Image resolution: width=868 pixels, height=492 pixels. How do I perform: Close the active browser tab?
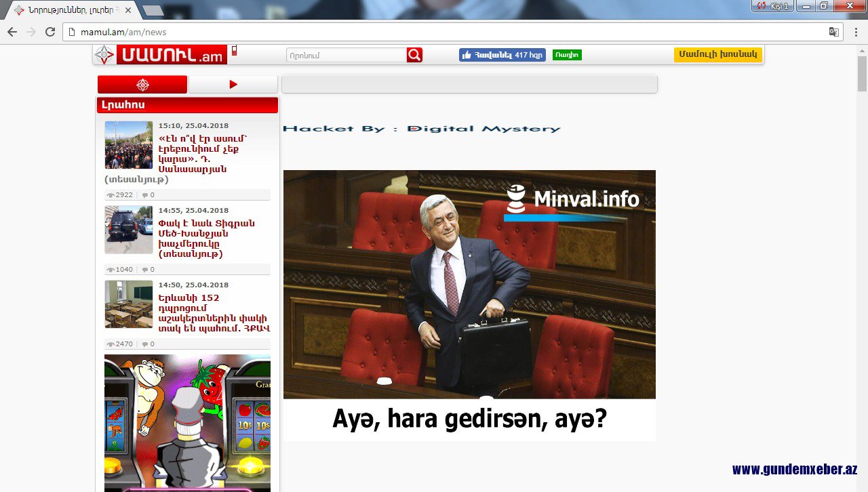click(128, 10)
